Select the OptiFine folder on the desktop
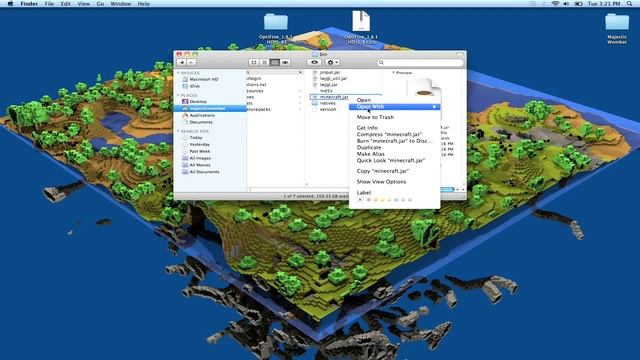640x360 pixels. tap(276, 28)
